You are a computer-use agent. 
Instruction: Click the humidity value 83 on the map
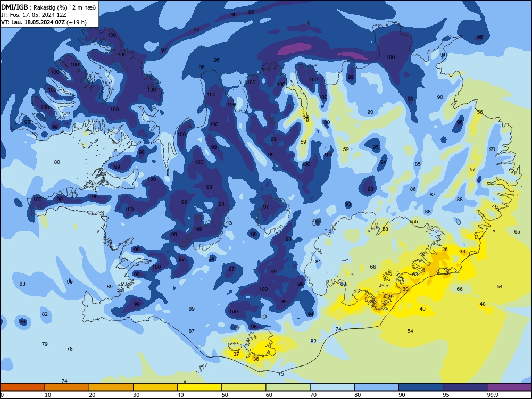point(22,284)
